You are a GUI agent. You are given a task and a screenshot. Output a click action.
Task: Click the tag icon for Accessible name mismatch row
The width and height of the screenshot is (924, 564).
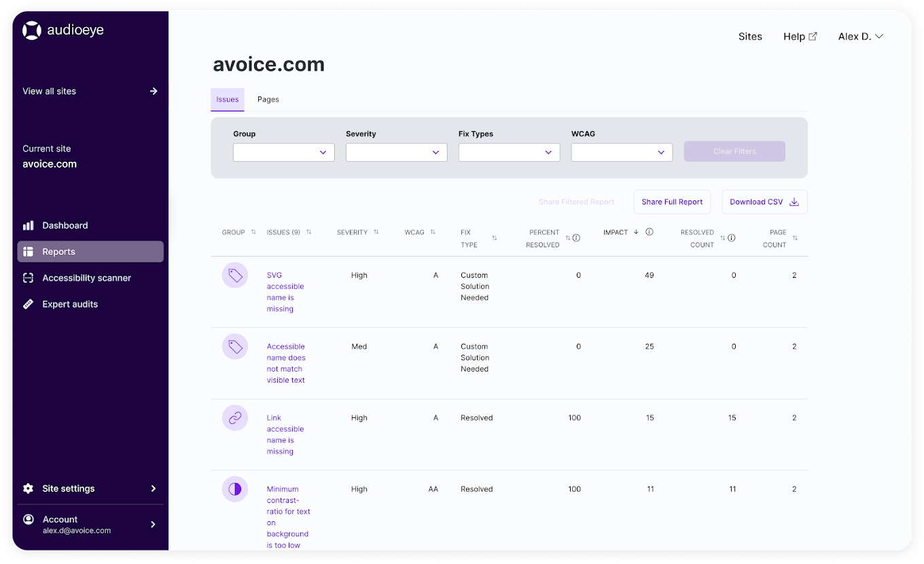tap(235, 347)
